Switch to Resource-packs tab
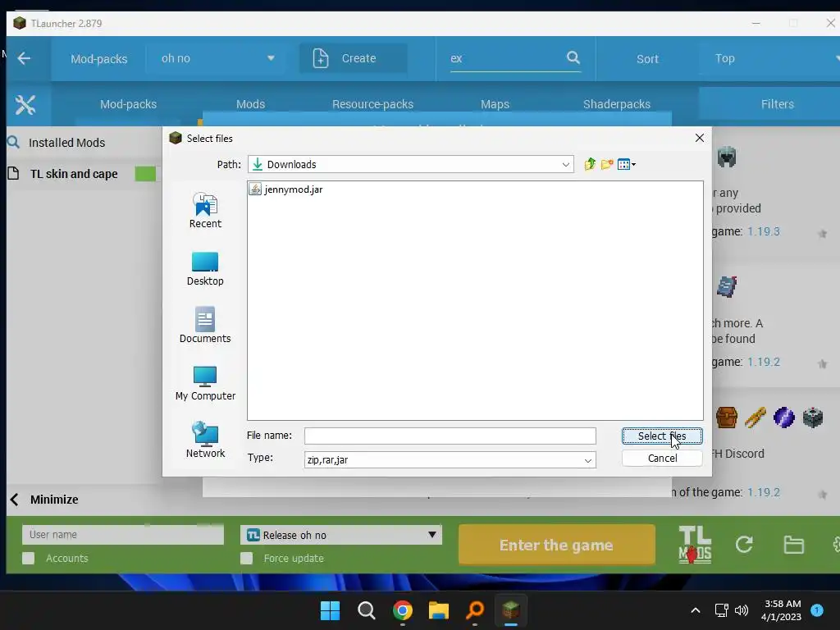840x630 pixels. [x=373, y=104]
